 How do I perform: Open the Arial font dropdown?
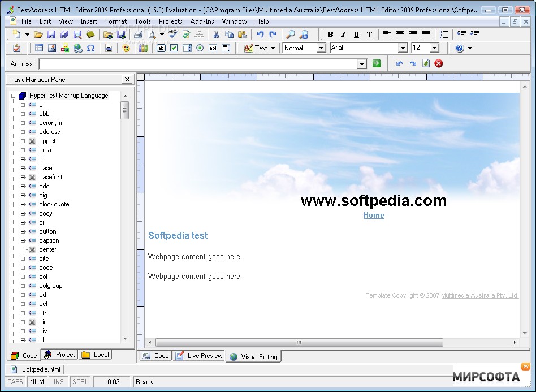403,48
